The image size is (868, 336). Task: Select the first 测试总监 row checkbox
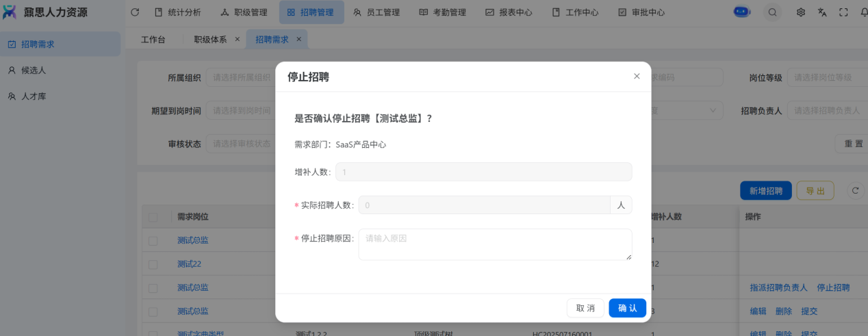point(153,241)
